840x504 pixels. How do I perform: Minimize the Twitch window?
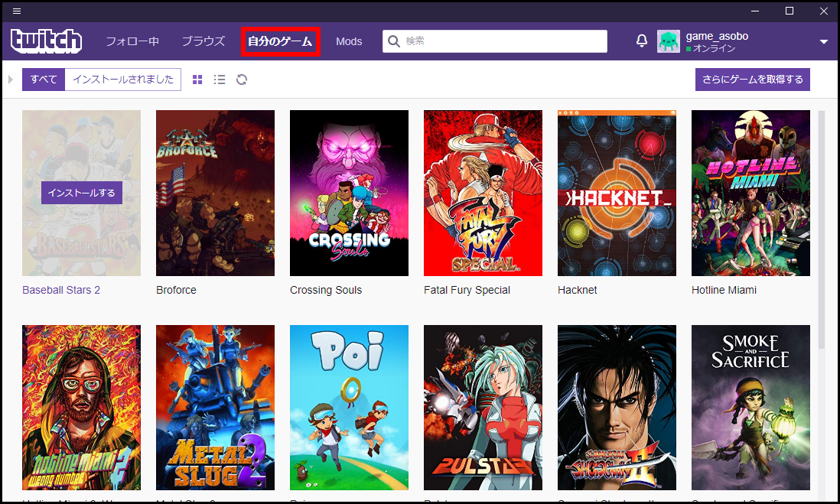point(755,11)
